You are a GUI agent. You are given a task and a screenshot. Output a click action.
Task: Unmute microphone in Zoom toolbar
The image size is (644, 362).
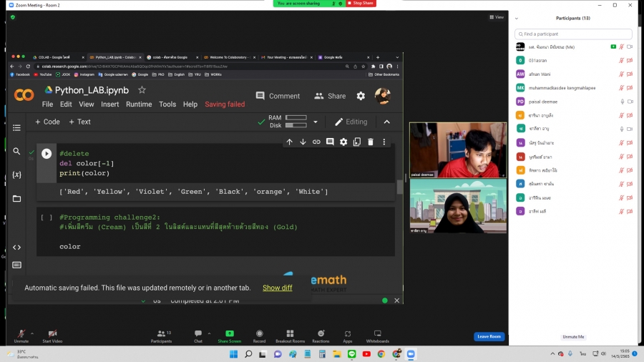tap(21, 336)
